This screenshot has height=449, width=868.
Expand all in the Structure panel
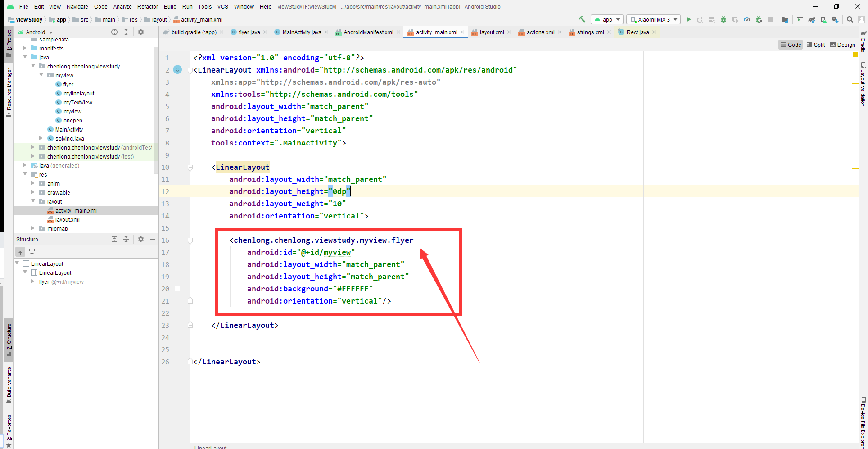pyautogui.click(x=114, y=239)
